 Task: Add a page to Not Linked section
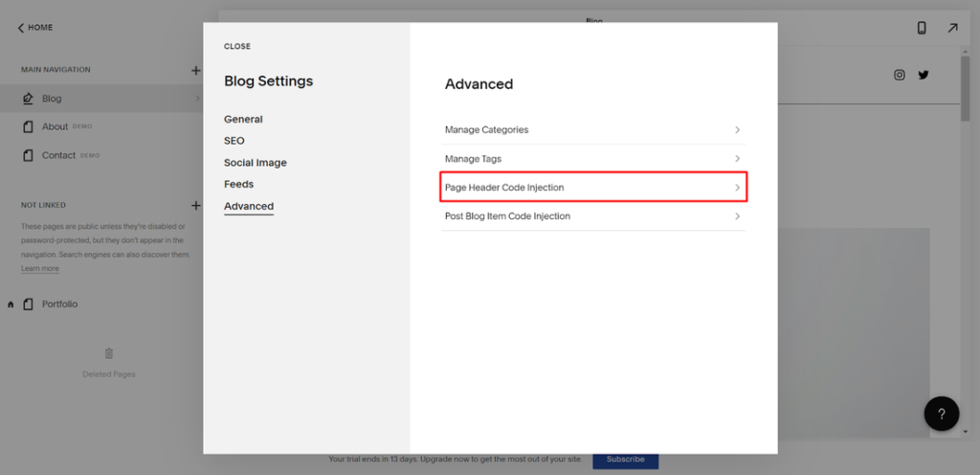click(195, 205)
